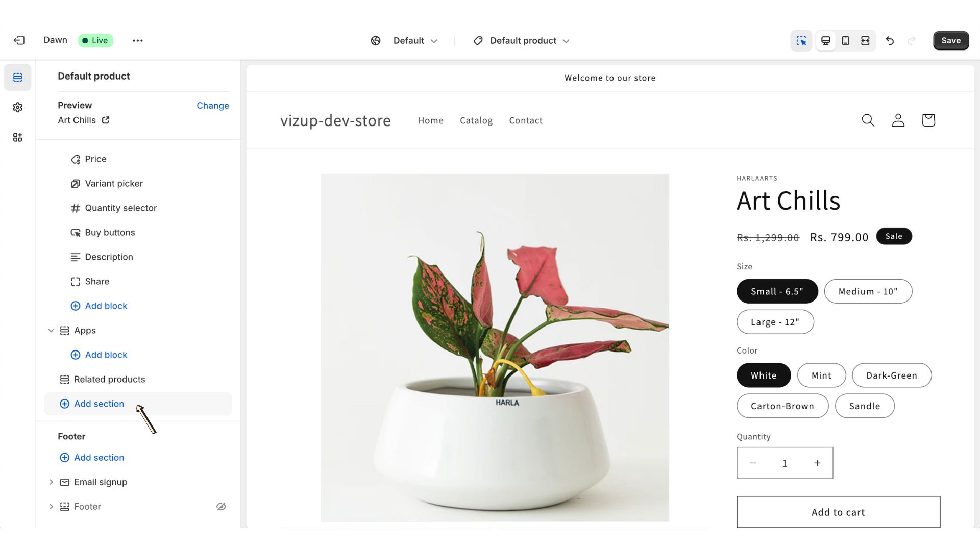
Task: Collapse the Apps section
Action: [x=51, y=331]
